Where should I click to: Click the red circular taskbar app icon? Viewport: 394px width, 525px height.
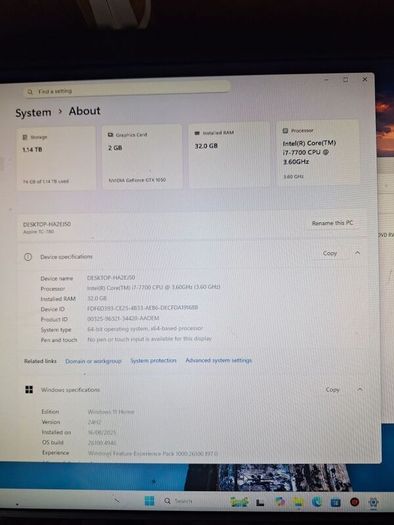(x=354, y=502)
